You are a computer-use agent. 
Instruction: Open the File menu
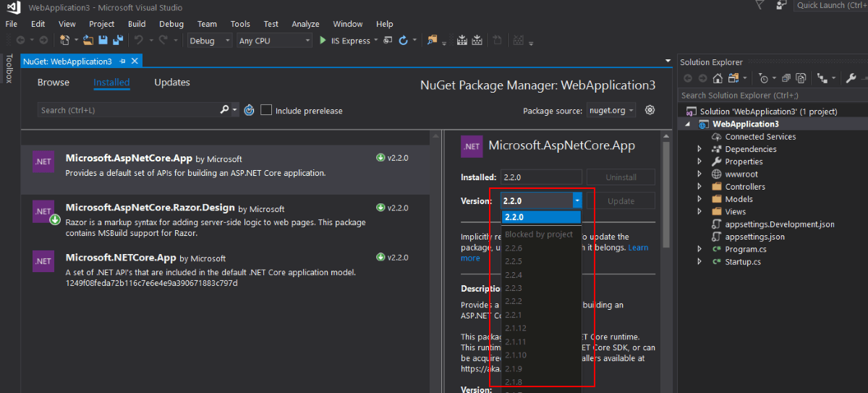pyautogui.click(x=12, y=24)
